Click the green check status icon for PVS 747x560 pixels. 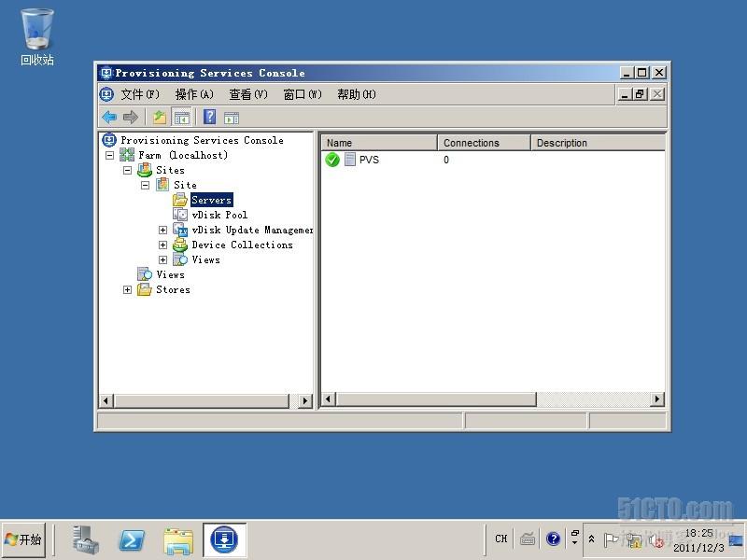pyautogui.click(x=332, y=160)
